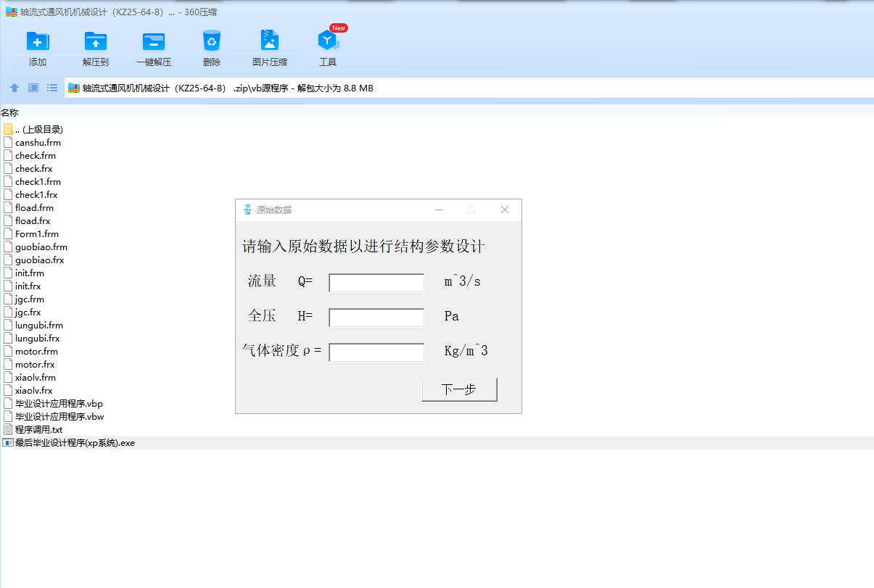Select the jgc.frx file
The image size is (874, 588).
(x=28, y=312)
